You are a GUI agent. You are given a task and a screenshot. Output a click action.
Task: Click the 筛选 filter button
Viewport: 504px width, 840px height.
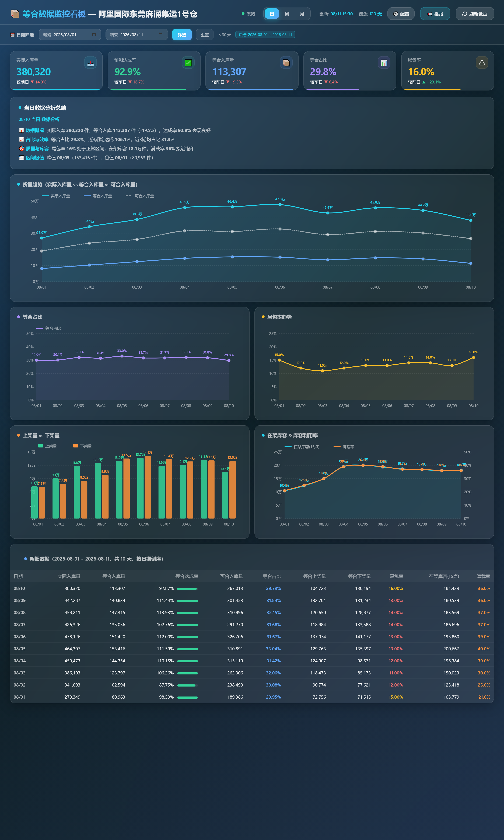coord(182,35)
